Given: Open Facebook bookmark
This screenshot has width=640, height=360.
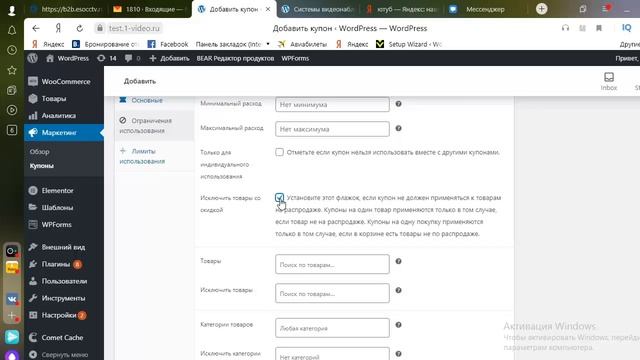Looking at the screenshot, I should (x=168, y=44).
